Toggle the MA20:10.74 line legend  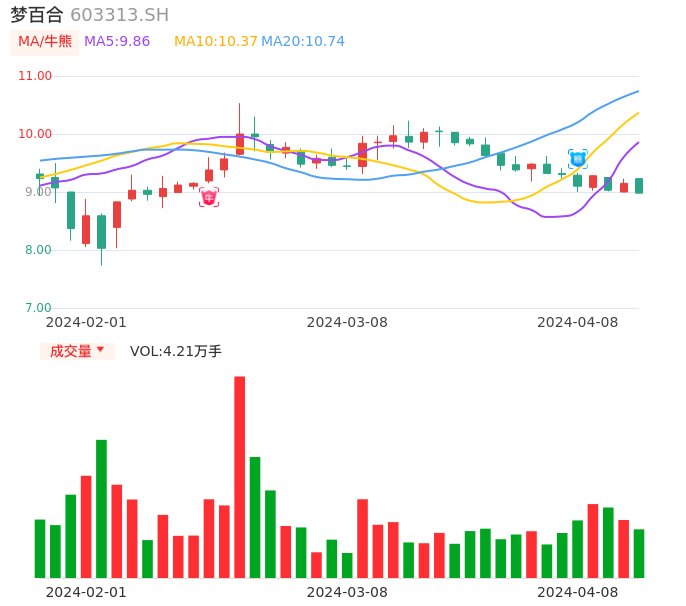tap(303, 42)
